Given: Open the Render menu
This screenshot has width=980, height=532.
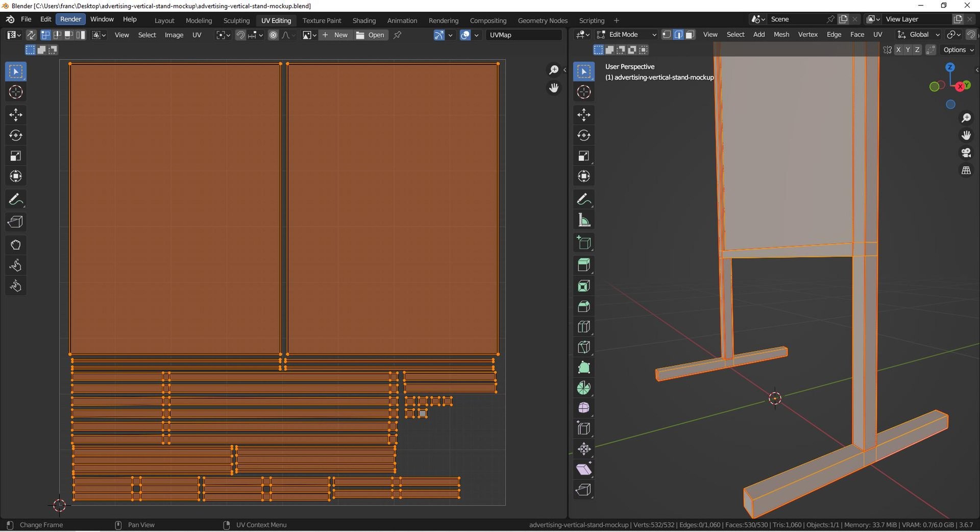Looking at the screenshot, I should (x=70, y=19).
